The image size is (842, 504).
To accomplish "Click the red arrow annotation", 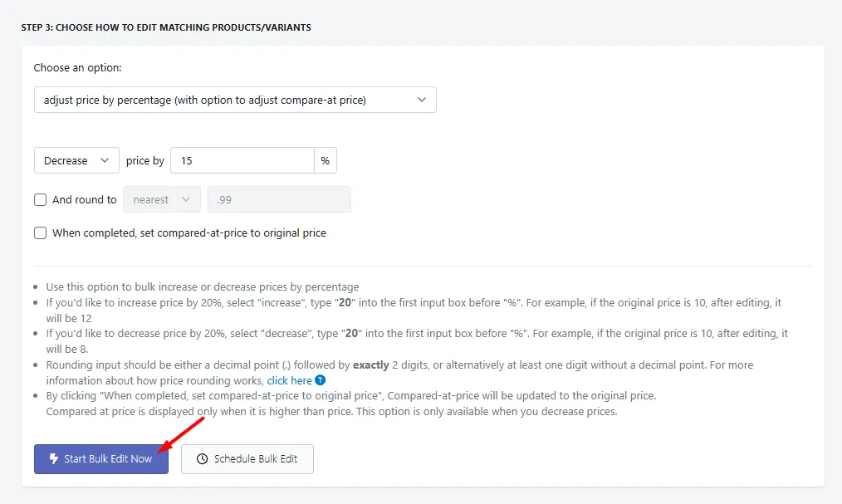I will click(182, 435).
